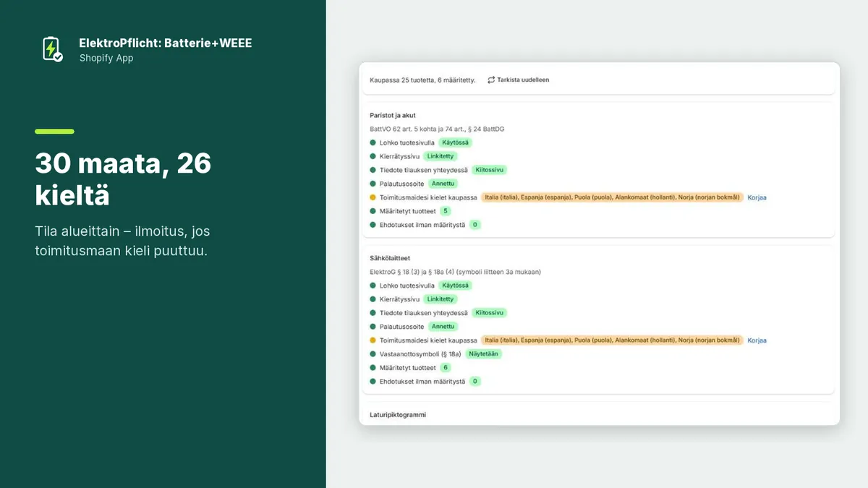Click the Laturipiktogrammi section heading

pyautogui.click(x=399, y=415)
